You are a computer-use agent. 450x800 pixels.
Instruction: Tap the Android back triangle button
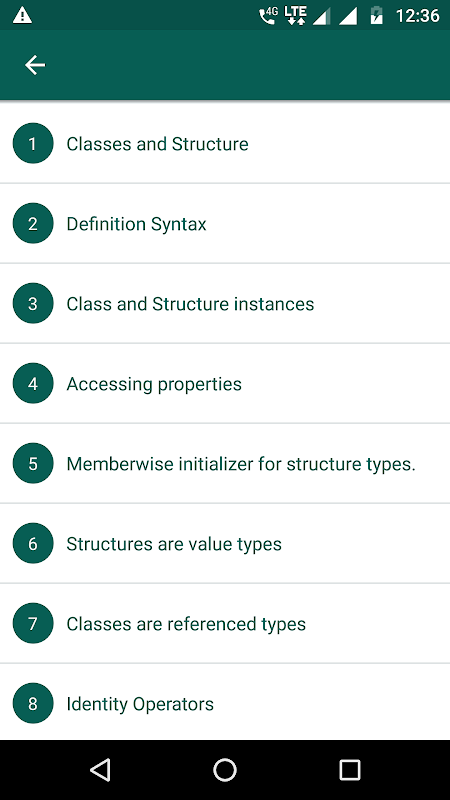click(101, 769)
